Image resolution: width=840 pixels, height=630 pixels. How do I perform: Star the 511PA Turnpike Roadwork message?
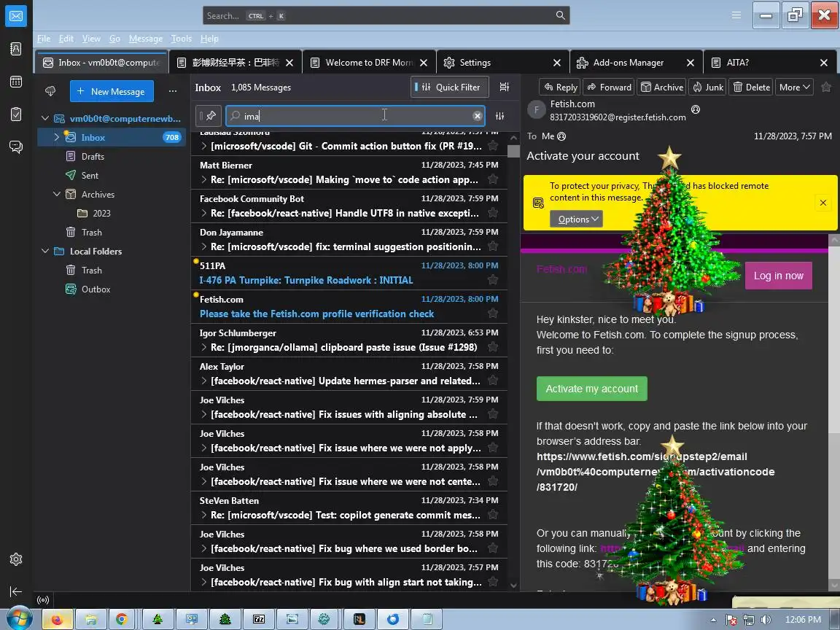coord(493,280)
